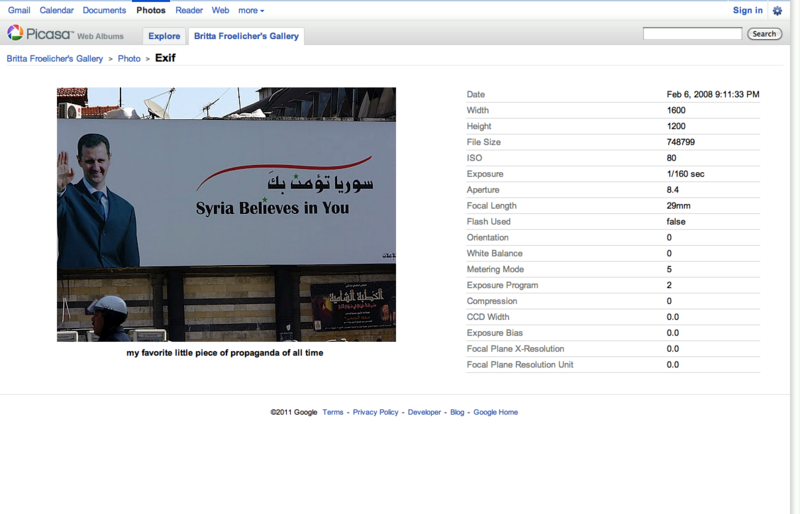Click the Picasa logo icon
Screen dimensions: 800x514
[15, 33]
